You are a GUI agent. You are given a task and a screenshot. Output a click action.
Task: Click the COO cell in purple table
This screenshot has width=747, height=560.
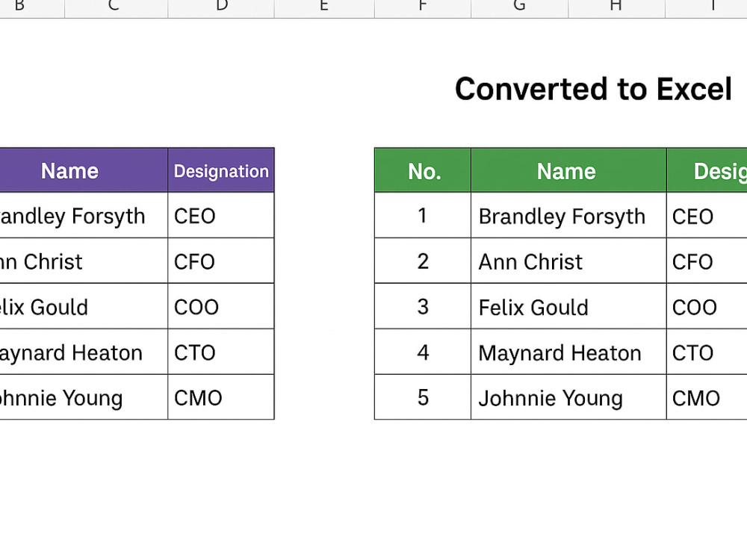pyautogui.click(x=221, y=306)
